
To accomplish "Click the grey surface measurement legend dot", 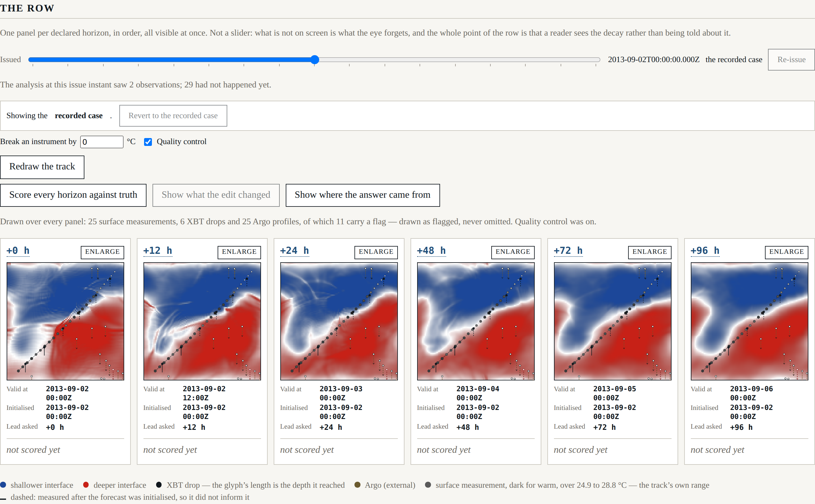I will 428,485.
